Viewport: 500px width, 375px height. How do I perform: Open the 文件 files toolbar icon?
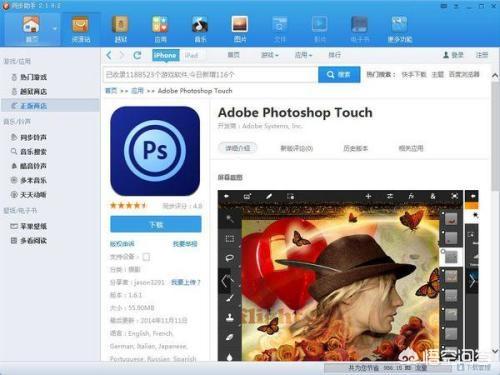click(280, 29)
